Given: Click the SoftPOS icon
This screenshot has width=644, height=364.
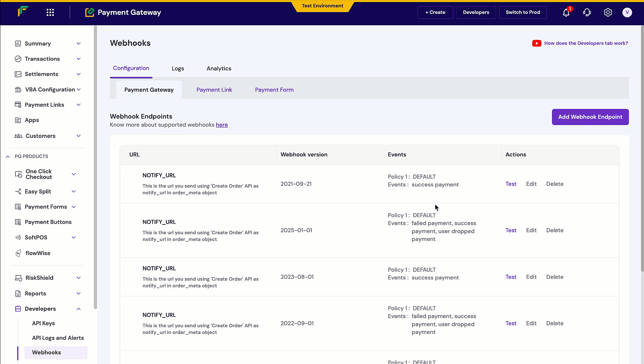Looking at the screenshot, I should coord(18,237).
